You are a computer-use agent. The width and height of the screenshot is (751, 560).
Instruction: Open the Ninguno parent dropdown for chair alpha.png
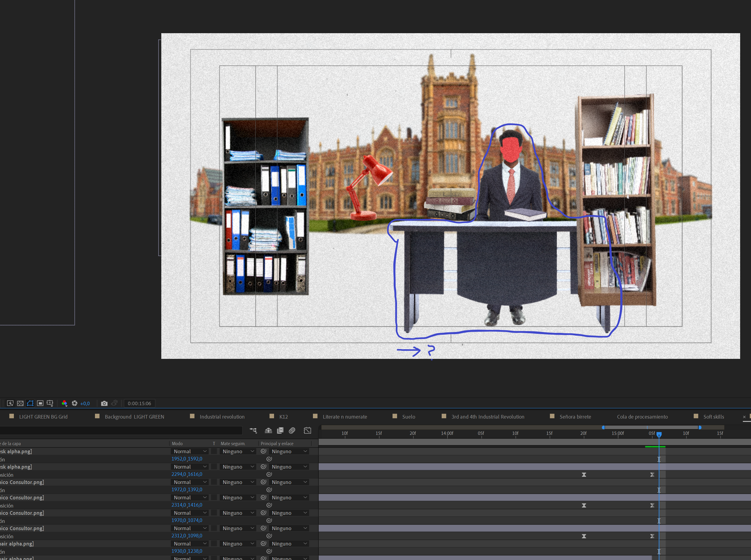tap(289, 543)
